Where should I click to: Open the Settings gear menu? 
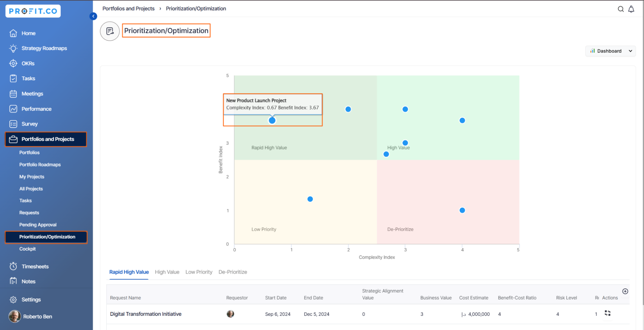click(31, 300)
